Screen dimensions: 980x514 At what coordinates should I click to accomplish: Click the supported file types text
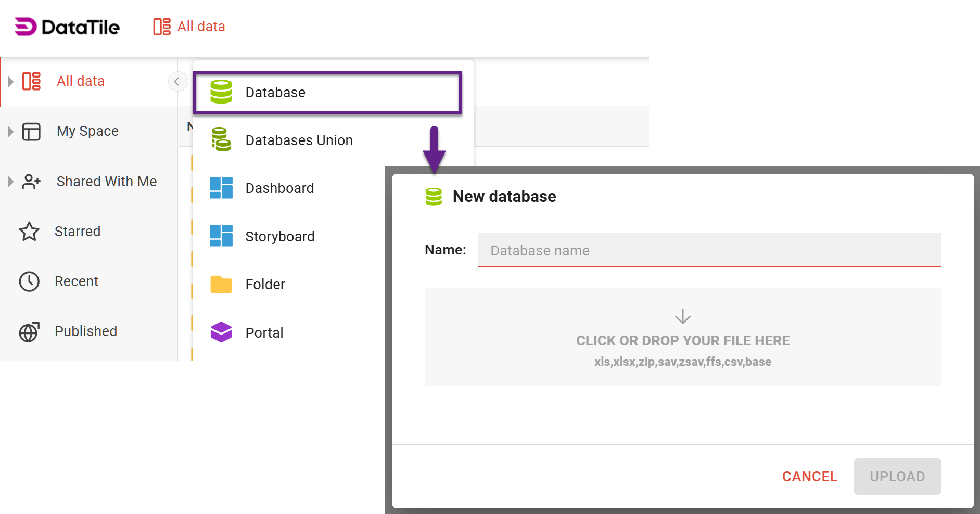(683, 362)
